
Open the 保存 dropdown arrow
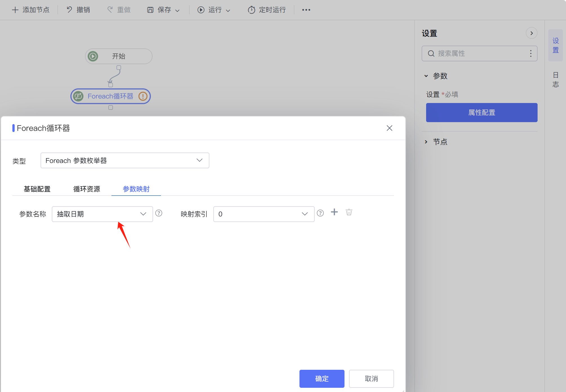tap(177, 10)
